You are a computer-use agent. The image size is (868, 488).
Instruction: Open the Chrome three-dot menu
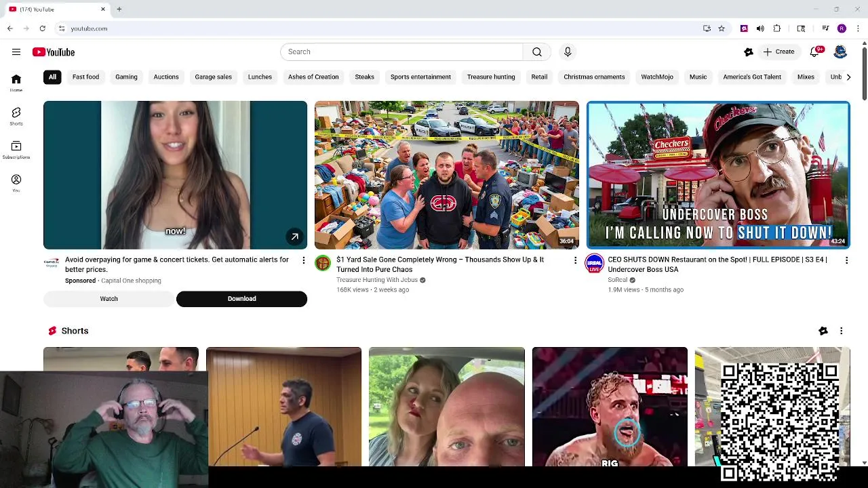point(858,28)
